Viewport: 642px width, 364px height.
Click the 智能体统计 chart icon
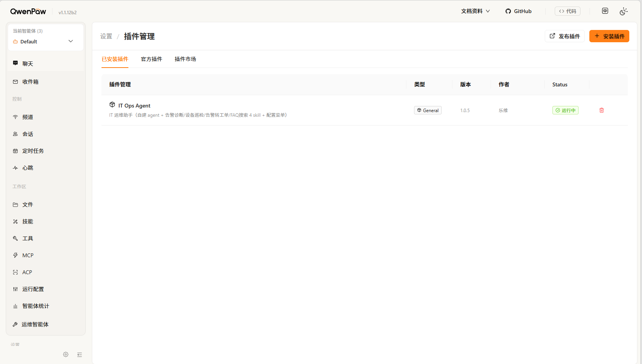(15, 306)
